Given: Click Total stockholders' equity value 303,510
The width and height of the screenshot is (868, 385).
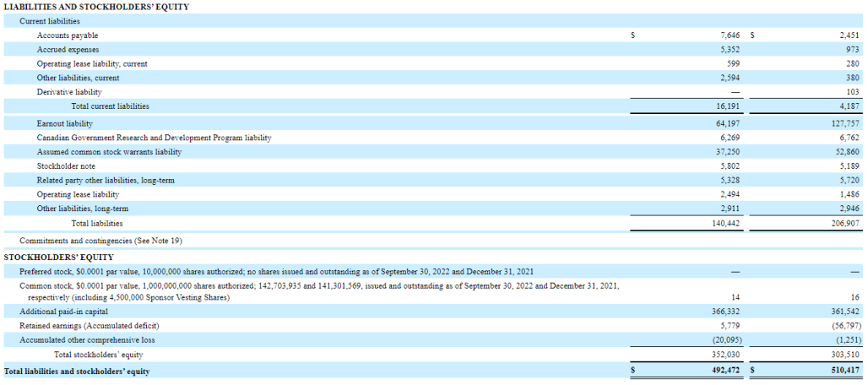Looking at the screenshot, I should 845,355.
